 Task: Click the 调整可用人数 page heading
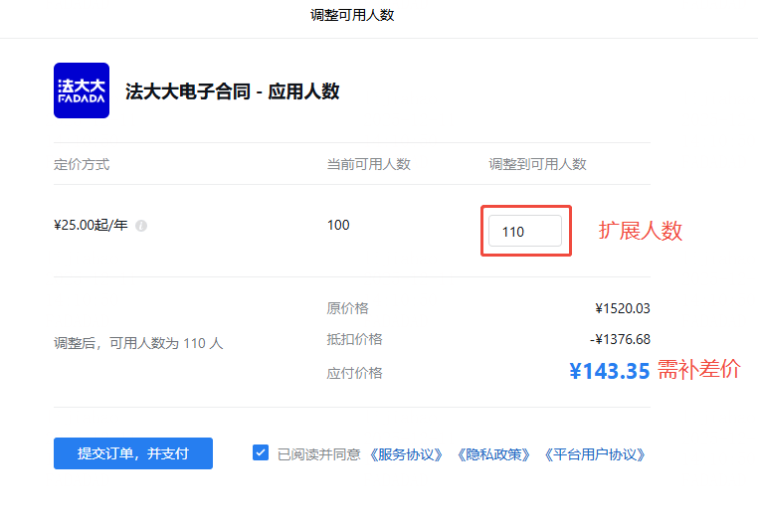[352, 15]
